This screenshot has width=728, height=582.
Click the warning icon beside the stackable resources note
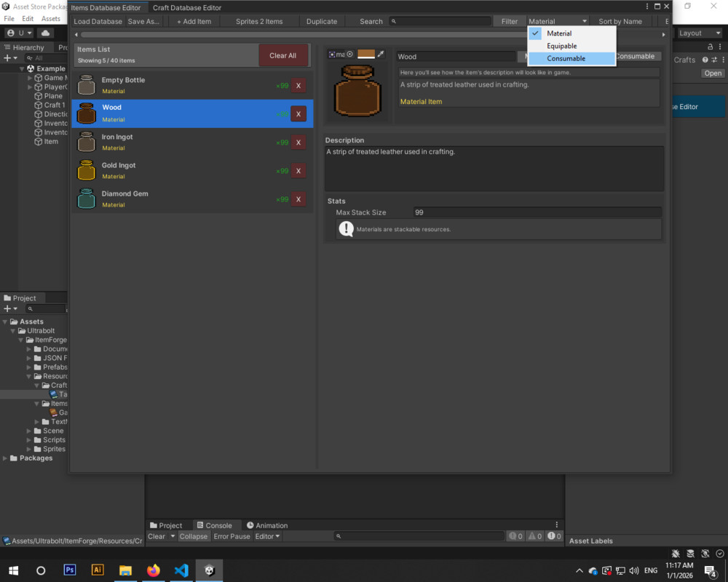(347, 228)
